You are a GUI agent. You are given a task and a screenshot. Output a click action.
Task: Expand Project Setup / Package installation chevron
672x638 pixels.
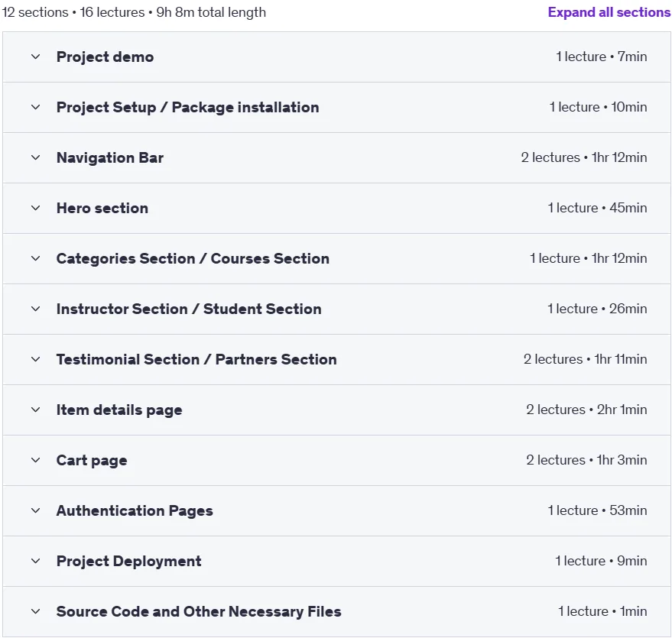(x=36, y=107)
